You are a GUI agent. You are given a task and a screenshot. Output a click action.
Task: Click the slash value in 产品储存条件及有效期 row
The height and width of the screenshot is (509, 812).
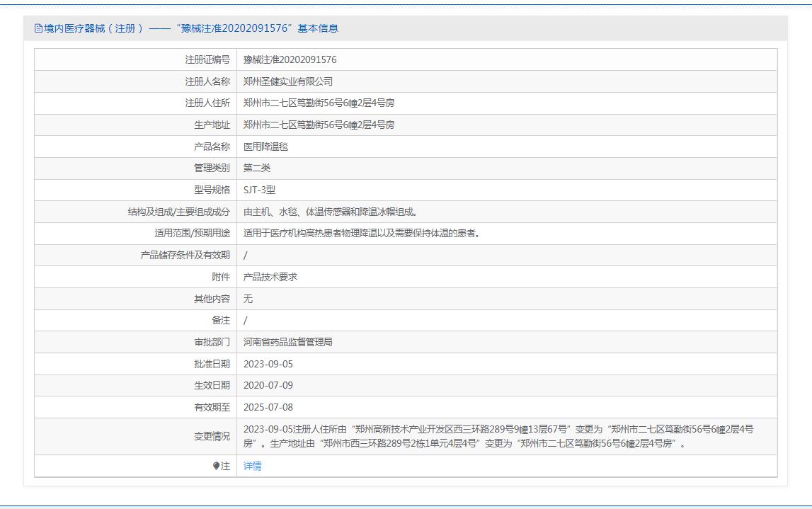pos(246,256)
